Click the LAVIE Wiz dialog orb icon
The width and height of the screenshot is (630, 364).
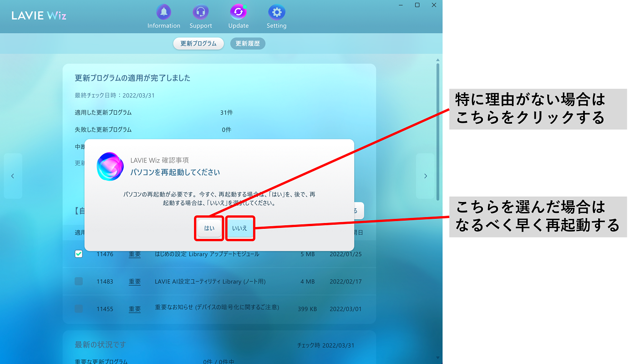tap(110, 167)
